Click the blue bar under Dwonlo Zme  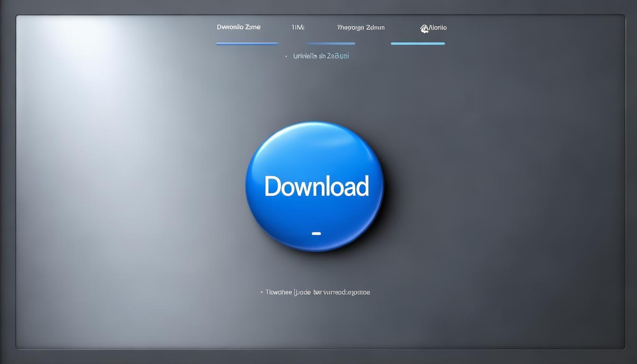pyautogui.click(x=247, y=44)
